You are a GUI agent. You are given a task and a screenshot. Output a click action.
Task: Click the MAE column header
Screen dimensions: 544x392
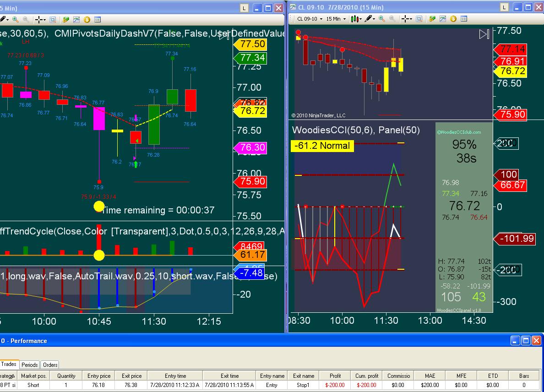(x=430, y=376)
